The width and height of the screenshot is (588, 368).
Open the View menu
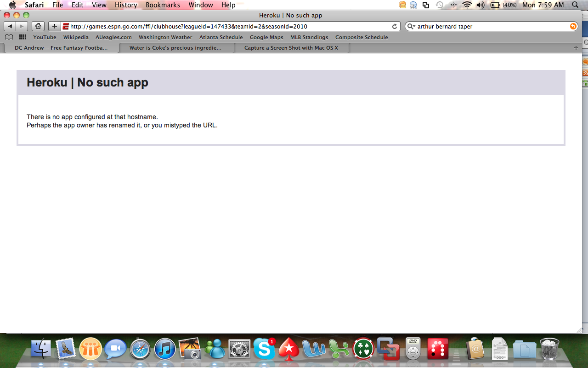tap(99, 5)
